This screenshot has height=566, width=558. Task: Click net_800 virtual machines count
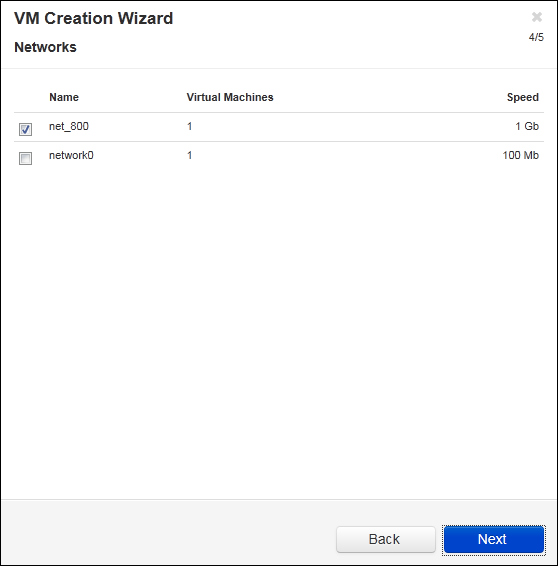189,126
